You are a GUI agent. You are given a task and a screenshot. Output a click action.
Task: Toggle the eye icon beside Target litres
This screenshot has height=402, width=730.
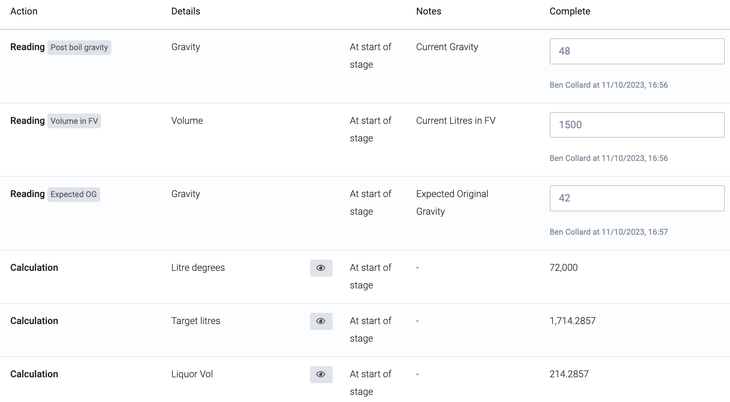[321, 321]
